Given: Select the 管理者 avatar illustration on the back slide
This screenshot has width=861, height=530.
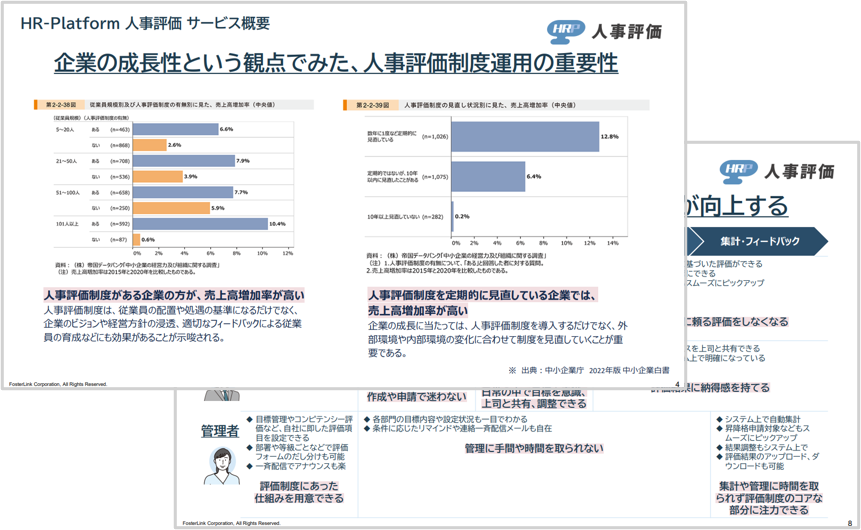Looking at the screenshot, I should 222,465.
